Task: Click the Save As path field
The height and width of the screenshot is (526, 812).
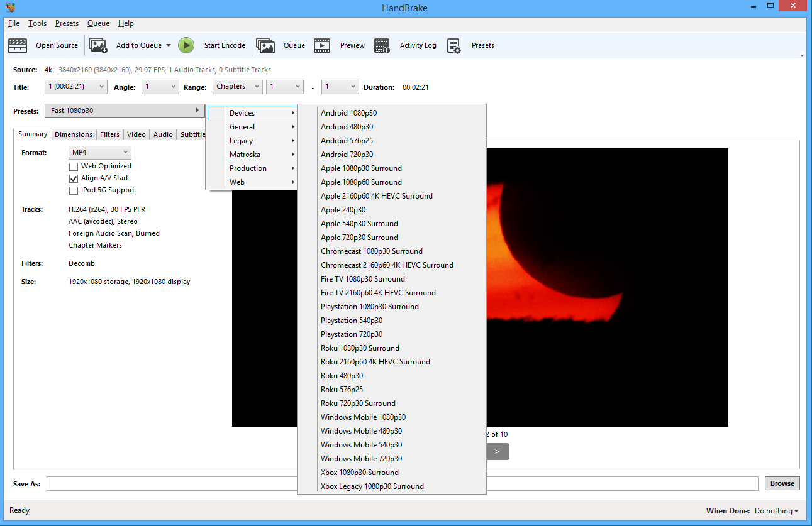Action: (403, 483)
